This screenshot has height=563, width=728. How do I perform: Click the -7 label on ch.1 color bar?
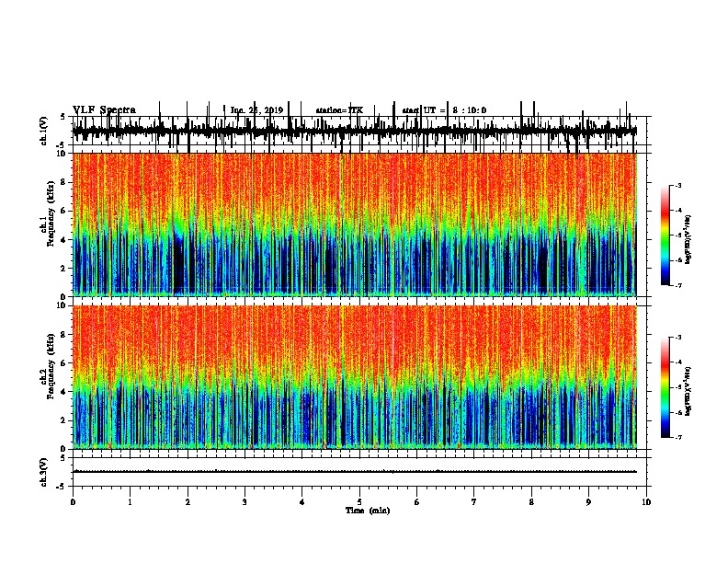point(677,285)
